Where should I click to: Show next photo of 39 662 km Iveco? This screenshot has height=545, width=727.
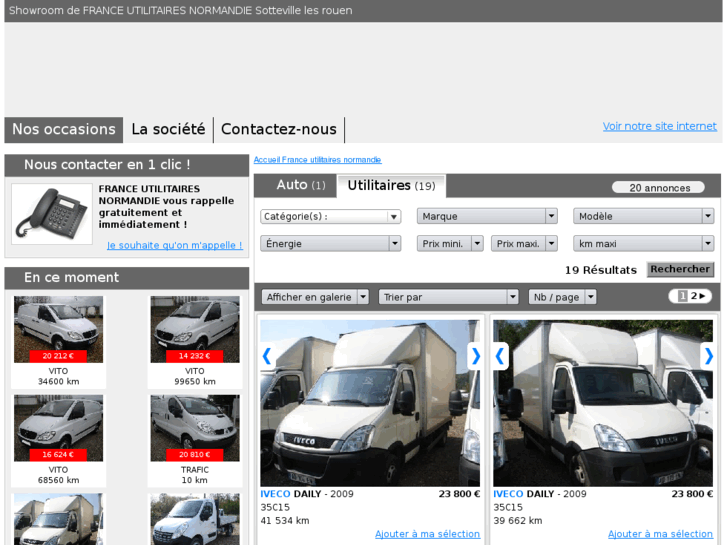(708, 356)
